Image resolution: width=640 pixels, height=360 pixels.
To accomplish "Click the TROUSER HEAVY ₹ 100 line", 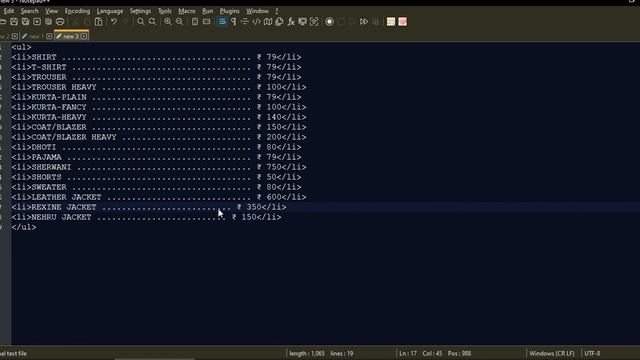I will tap(159, 87).
